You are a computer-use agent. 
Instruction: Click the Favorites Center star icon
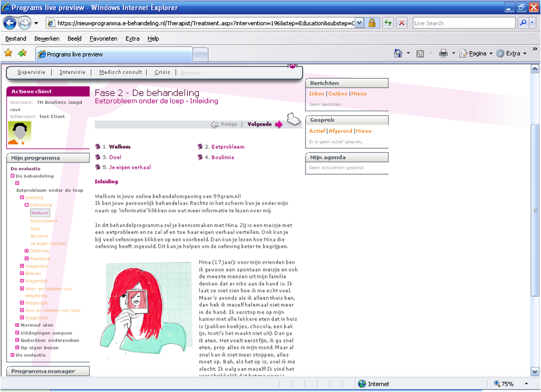coord(9,53)
